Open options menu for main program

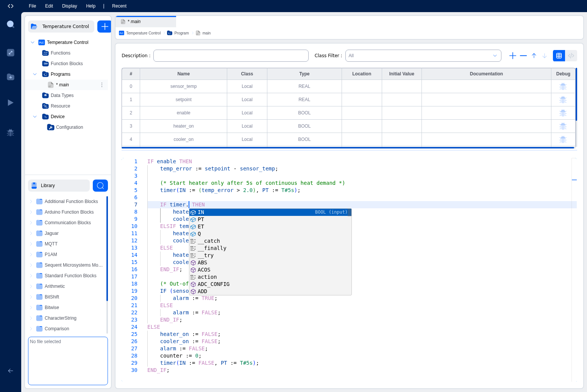coord(102,85)
